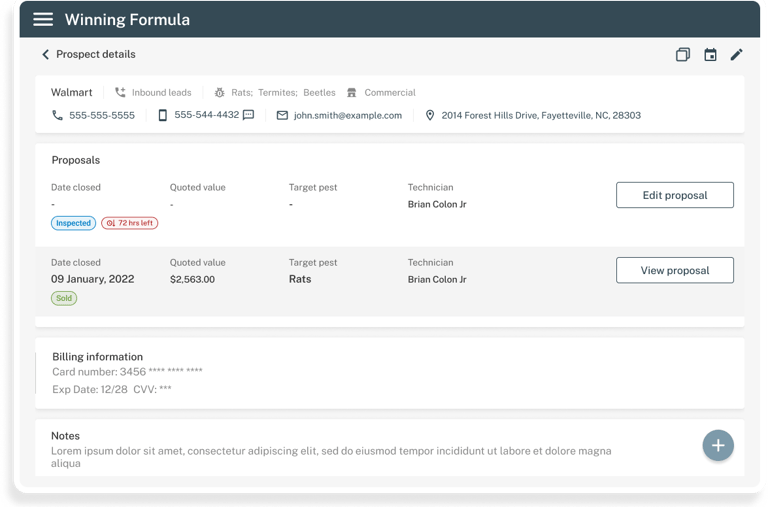This screenshot has width=768, height=507.
Task: Go back using the chevron arrow
Action: [45, 55]
